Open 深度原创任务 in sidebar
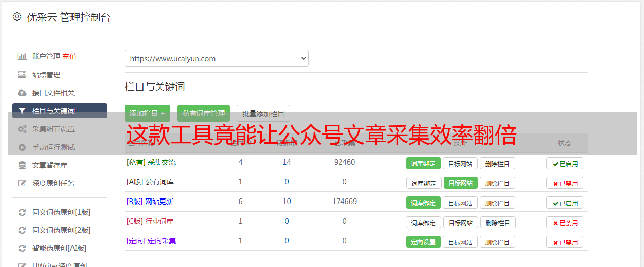The height and width of the screenshot is (267, 644). point(53,183)
